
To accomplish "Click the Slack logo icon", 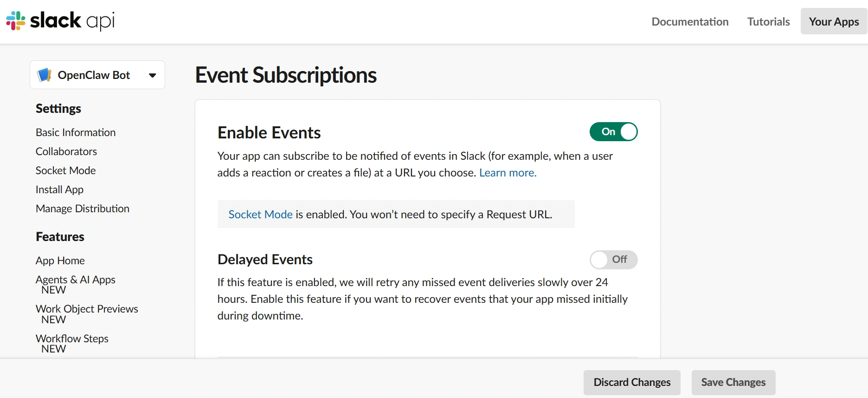I will click(16, 21).
